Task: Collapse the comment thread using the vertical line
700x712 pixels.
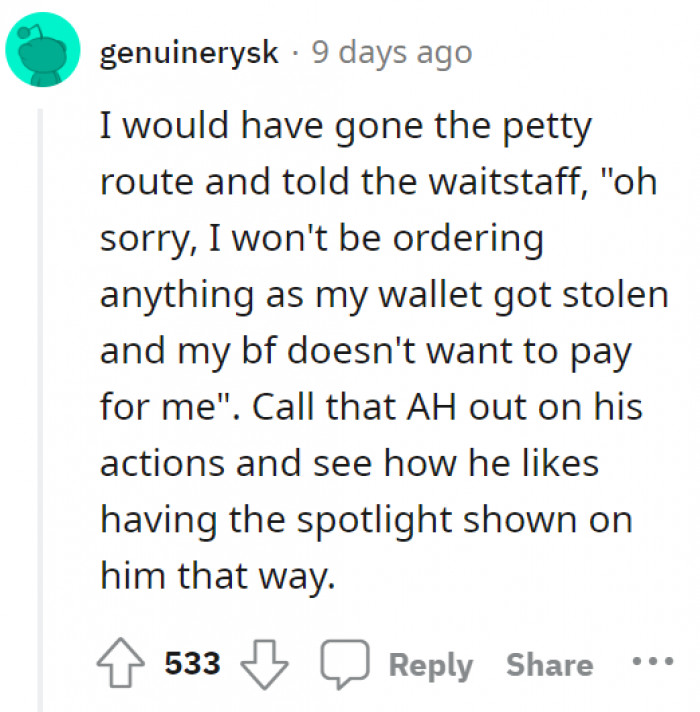Action: pyautogui.click(x=40, y=400)
